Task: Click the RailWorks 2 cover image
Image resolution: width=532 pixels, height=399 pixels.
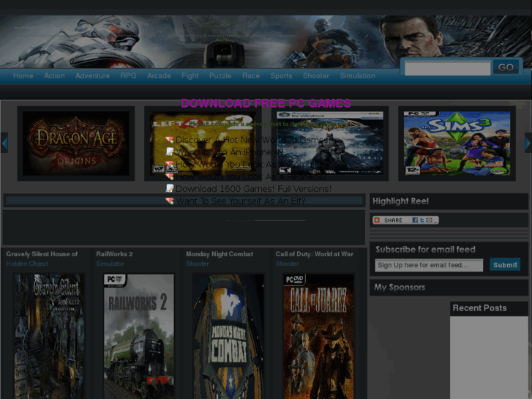Action: pos(139,337)
